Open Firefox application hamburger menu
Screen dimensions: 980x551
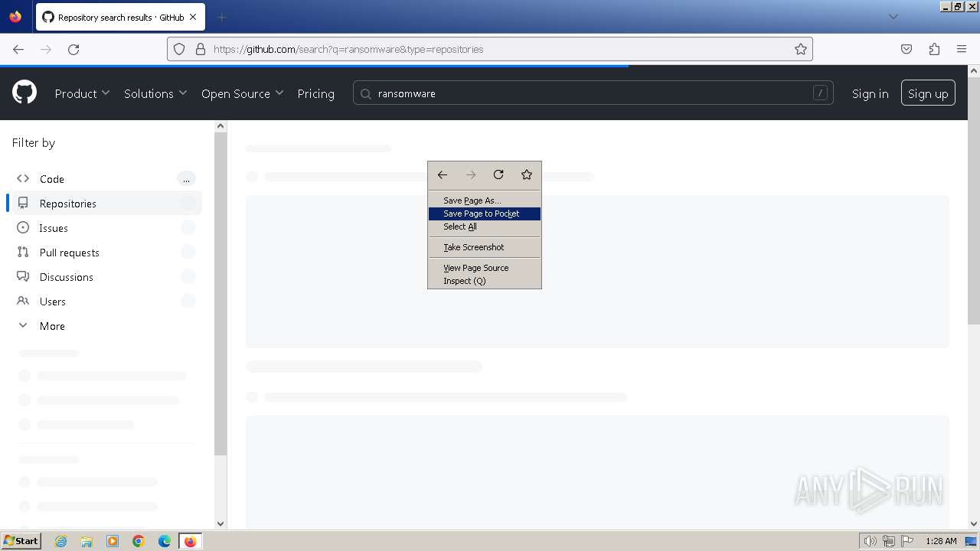[962, 49]
